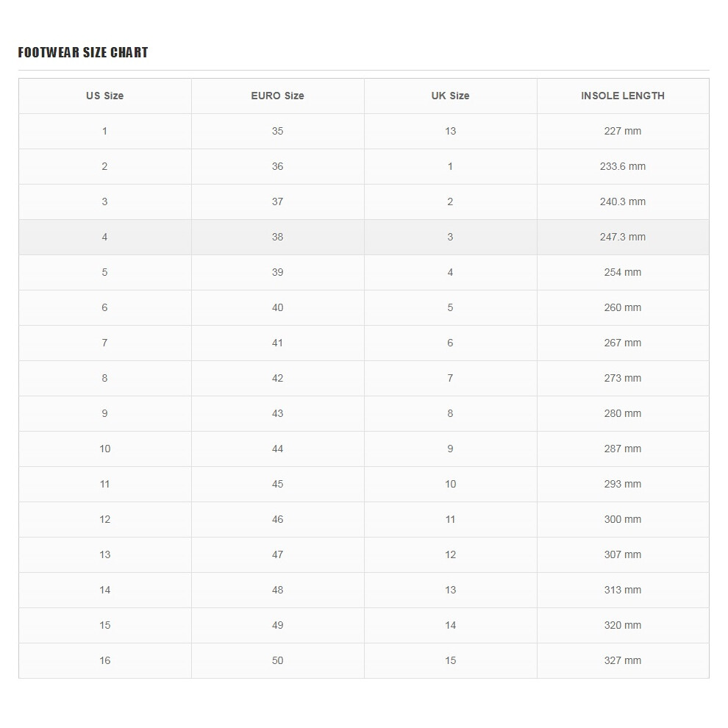Click EURO size 47 cell
Viewport: 728px width, 728px height.
278,554
